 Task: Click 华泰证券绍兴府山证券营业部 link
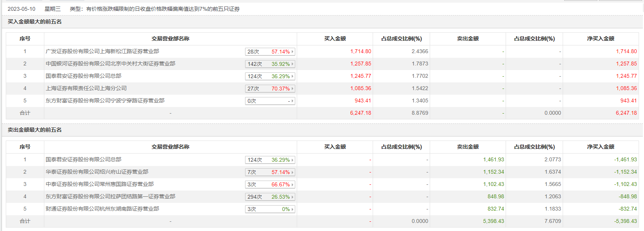pos(97,172)
